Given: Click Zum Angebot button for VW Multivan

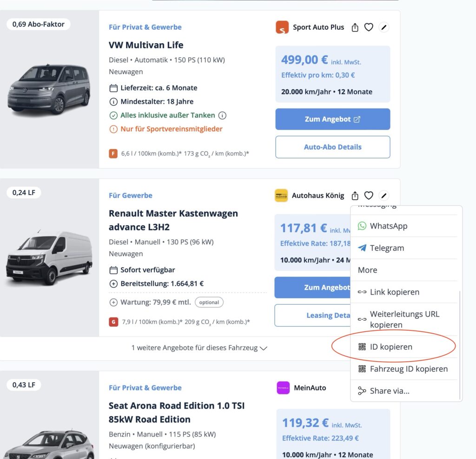Looking at the screenshot, I should click(332, 119).
